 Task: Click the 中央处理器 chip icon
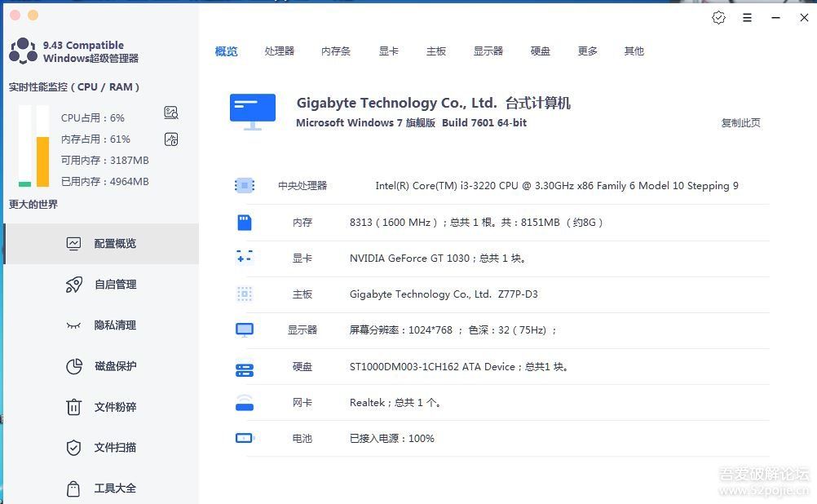click(x=245, y=186)
